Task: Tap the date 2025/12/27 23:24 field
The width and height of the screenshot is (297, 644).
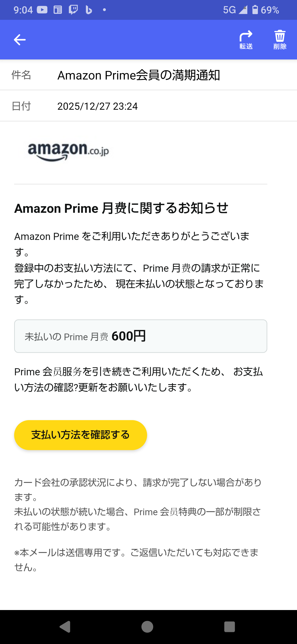Action: 97,106
